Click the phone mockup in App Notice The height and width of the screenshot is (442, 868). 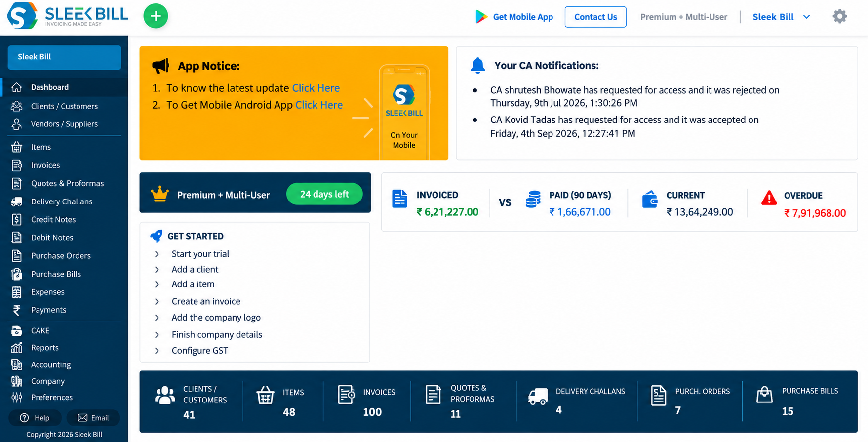(404, 112)
